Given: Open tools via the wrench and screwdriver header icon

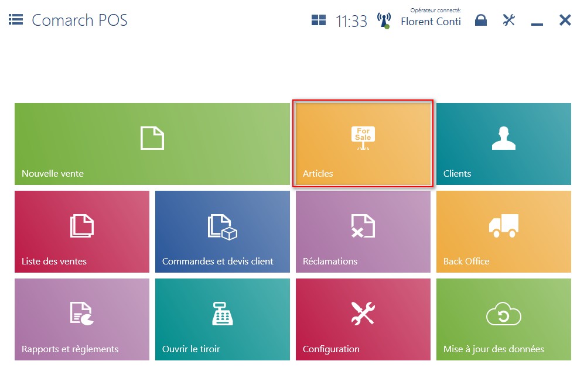Looking at the screenshot, I should [509, 20].
